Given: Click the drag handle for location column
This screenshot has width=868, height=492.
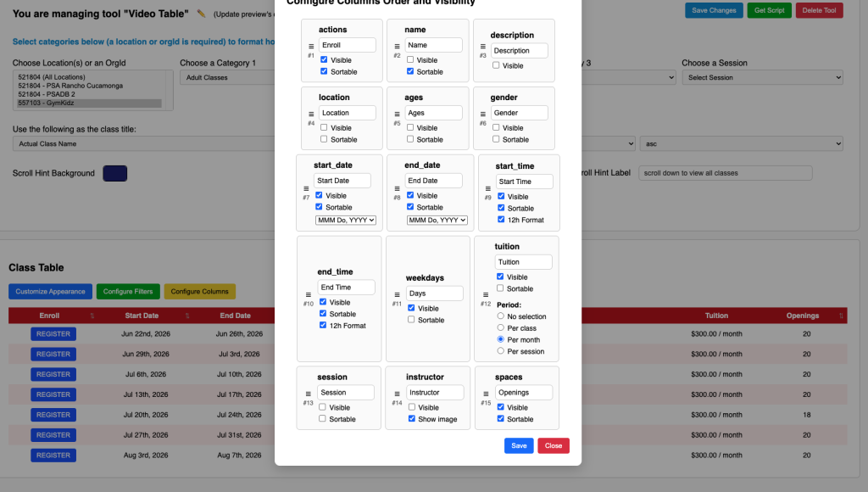Looking at the screenshot, I should point(311,114).
